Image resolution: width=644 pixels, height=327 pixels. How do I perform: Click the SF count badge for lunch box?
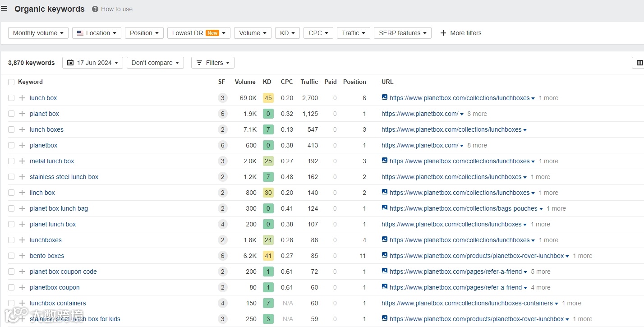(x=222, y=98)
